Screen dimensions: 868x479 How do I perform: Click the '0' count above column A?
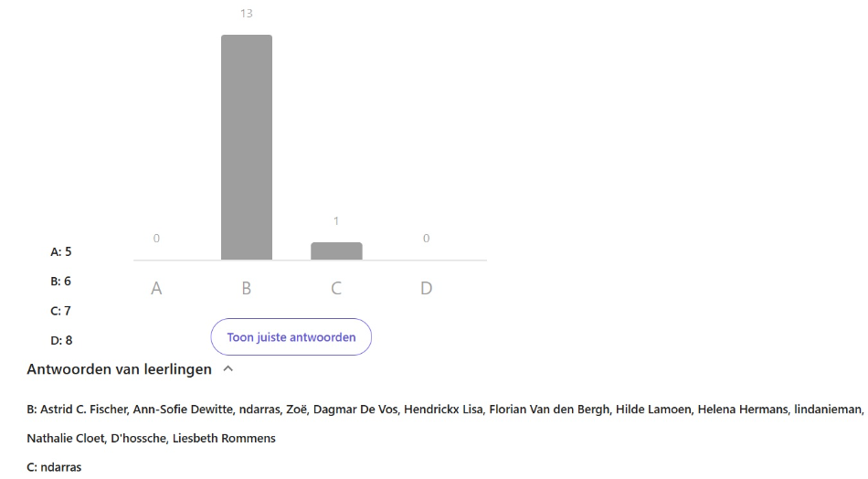click(156, 239)
